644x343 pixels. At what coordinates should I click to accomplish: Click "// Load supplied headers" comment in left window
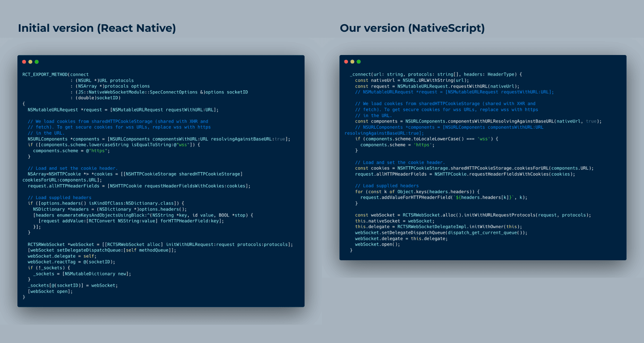(59, 197)
